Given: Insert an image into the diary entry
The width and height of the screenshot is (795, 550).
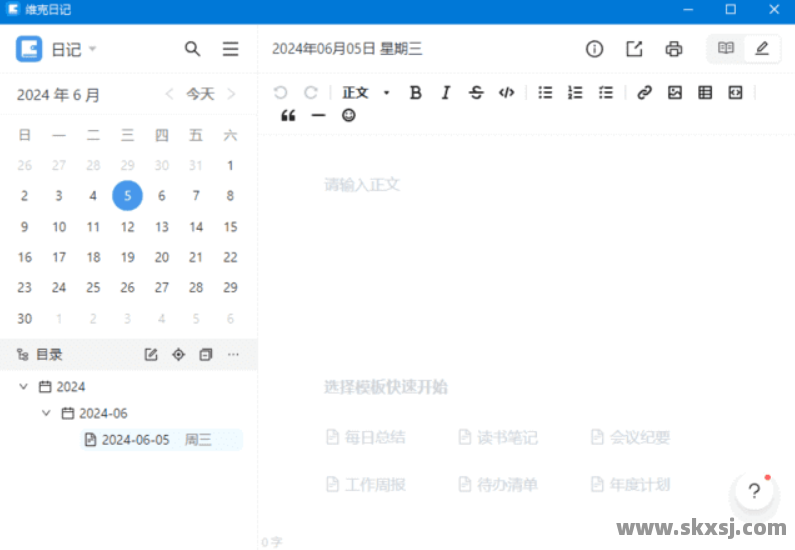Looking at the screenshot, I should 675,92.
